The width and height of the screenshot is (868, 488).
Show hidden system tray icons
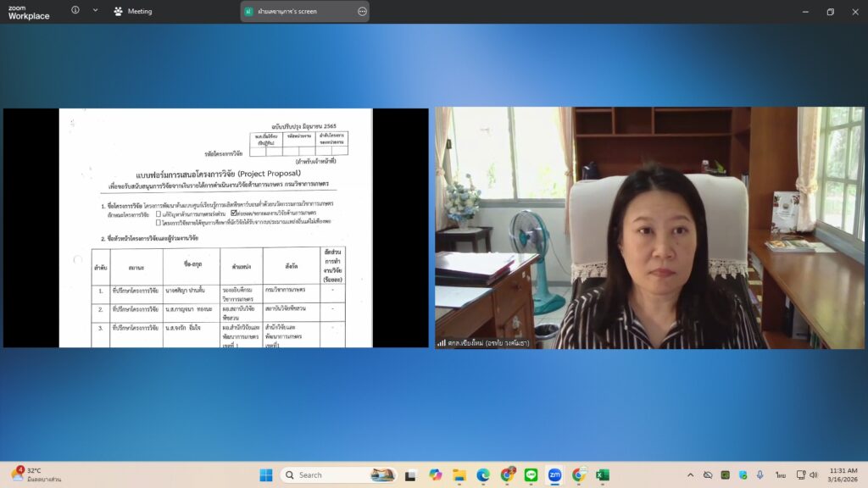pos(690,474)
